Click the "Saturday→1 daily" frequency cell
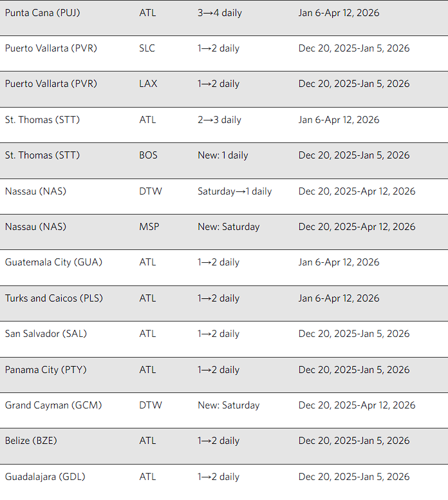 coord(234,191)
